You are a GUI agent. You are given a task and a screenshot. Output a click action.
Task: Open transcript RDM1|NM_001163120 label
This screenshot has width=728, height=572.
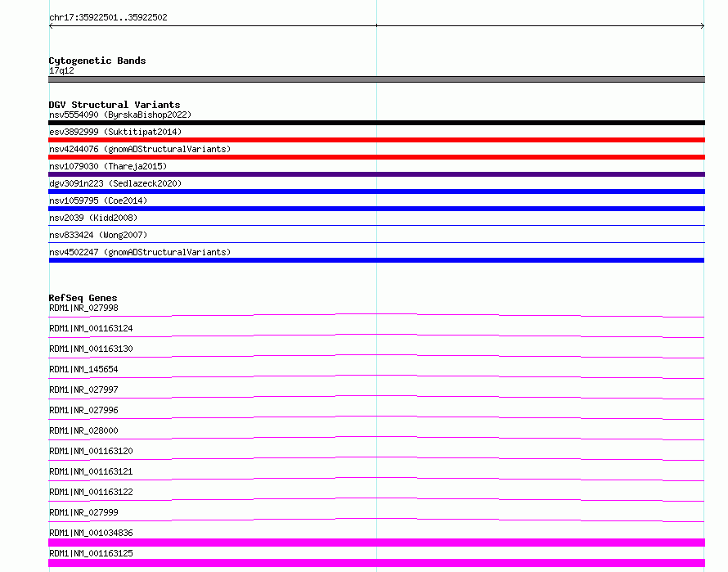click(x=91, y=451)
